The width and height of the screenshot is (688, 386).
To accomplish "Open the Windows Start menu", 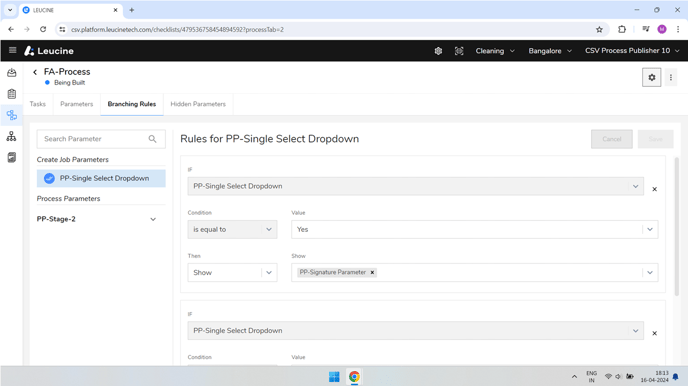I will pyautogui.click(x=334, y=376).
